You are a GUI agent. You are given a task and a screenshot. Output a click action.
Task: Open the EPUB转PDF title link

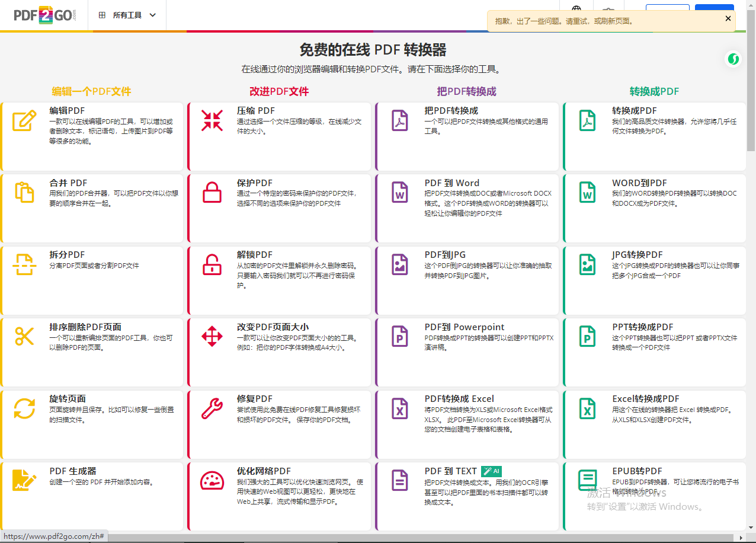click(x=637, y=471)
